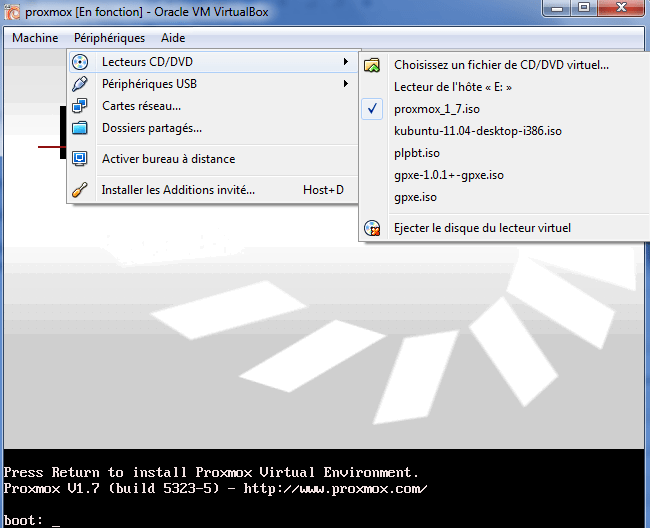Select Lecteur de l'hôte « E: »
650x528 pixels.
tap(505, 87)
